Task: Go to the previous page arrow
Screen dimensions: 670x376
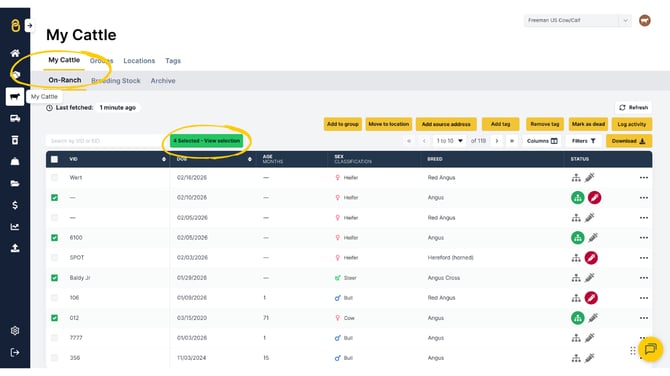Action: pyautogui.click(x=424, y=141)
